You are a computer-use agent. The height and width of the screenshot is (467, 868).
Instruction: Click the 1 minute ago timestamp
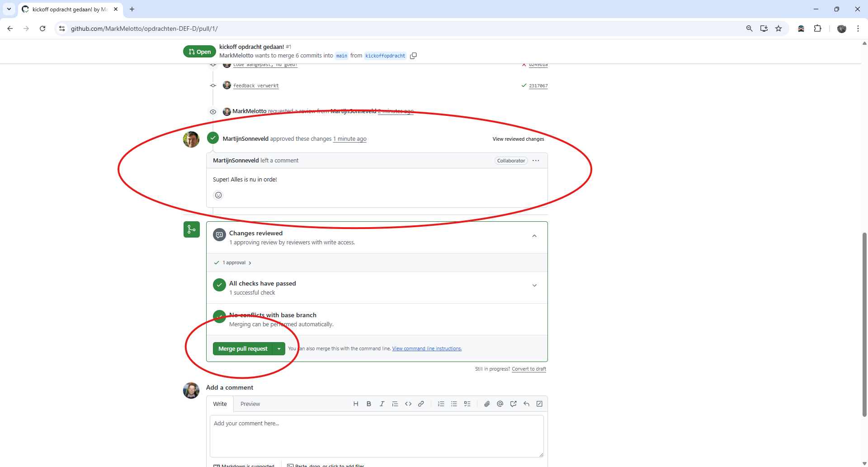(x=350, y=139)
